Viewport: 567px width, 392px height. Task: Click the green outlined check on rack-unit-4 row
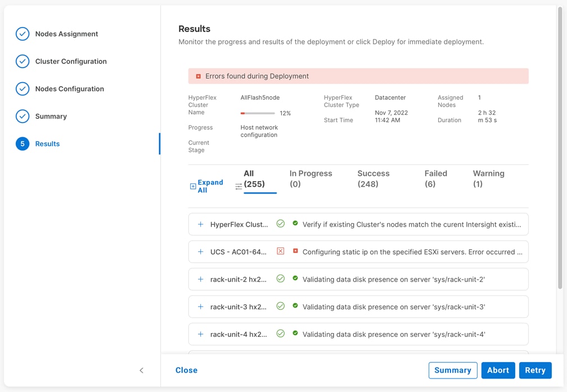[280, 334]
